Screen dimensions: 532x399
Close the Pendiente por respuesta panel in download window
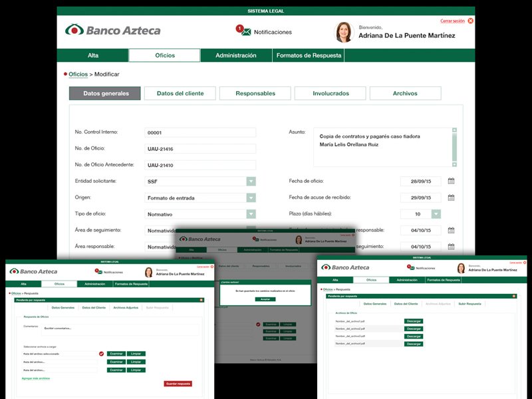click(x=513, y=296)
